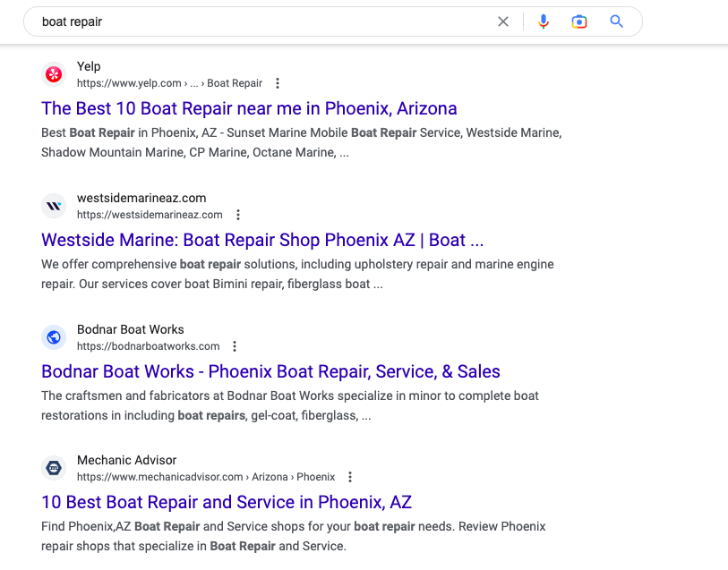The height and width of the screenshot is (570, 728).
Task: Open three-dot menu for Mechanic Advisor result
Action: (x=350, y=477)
